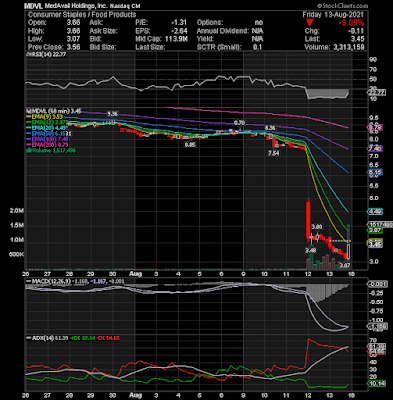Click the purple EMA(100) legend line marker
This screenshot has height=400, width=393.
tap(29, 139)
